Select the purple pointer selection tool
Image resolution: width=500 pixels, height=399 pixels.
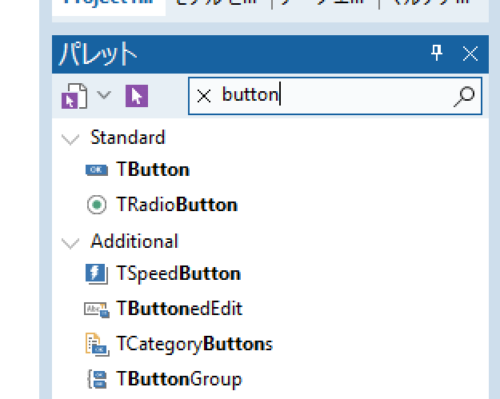click(137, 96)
